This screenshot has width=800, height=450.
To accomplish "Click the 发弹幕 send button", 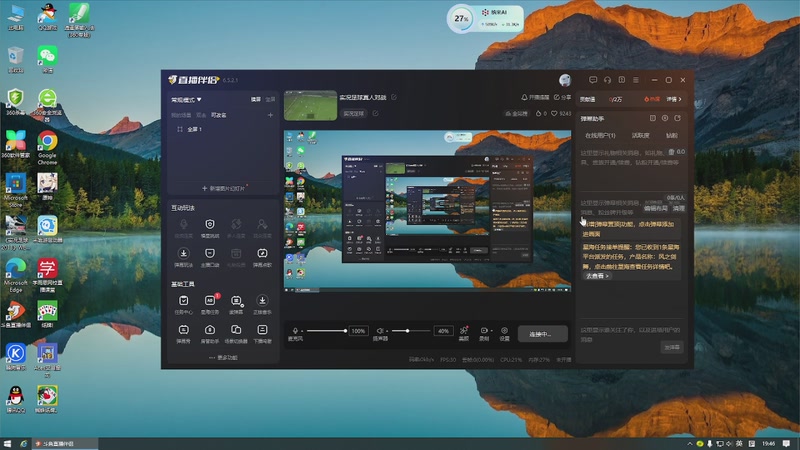I will point(671,347).
